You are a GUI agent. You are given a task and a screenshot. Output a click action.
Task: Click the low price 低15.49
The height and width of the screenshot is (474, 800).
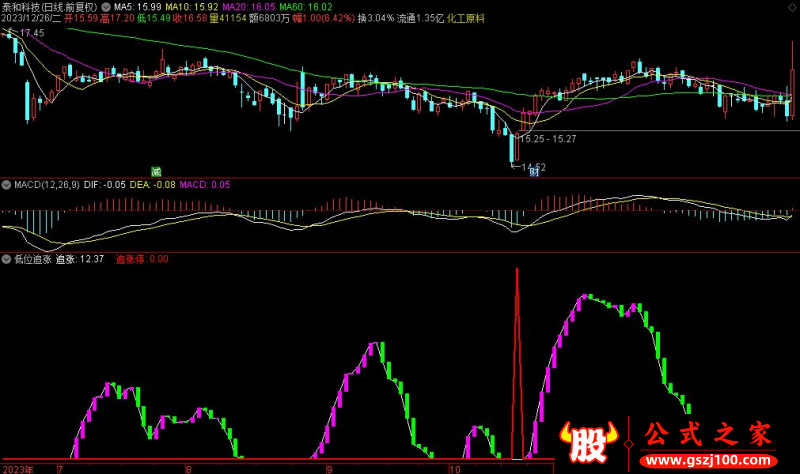click(154, 18)
